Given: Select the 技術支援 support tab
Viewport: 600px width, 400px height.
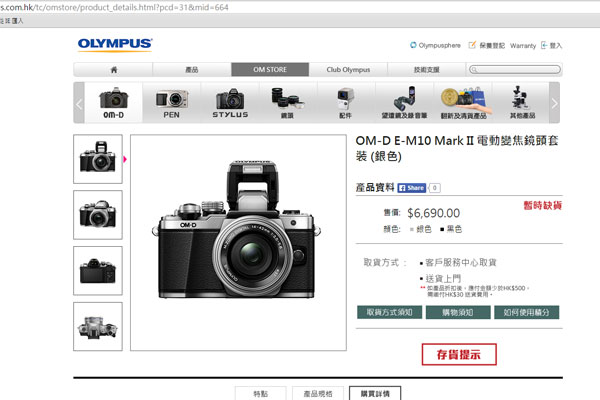Looking at the screenshot, I should [x=426, y=70].
